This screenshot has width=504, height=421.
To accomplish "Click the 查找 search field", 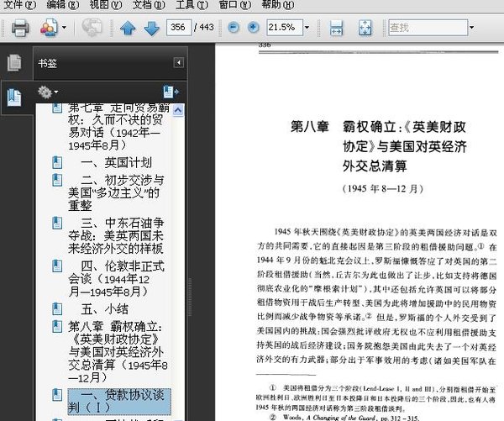I will [428, 28].
